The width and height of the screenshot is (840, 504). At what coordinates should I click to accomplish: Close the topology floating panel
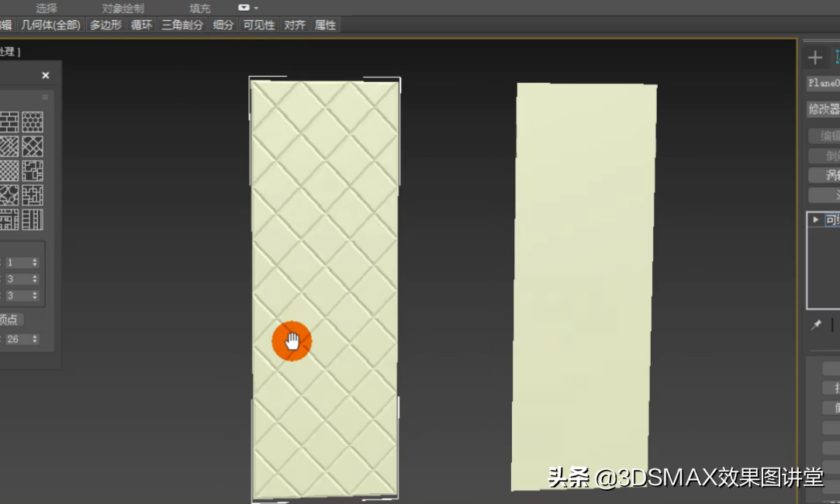click(x=46, y=75)
